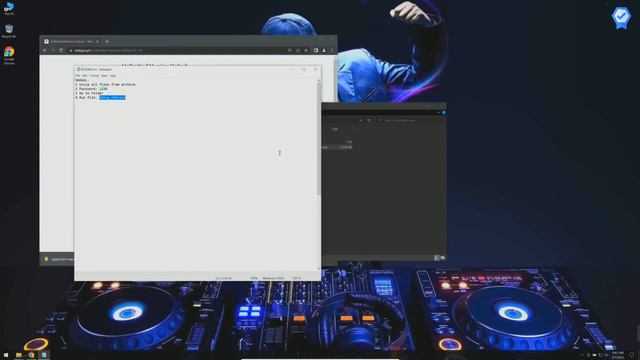640x360 pixels.
Task: Click the Chrome profile avatar icon
Action: coord(324,51)
